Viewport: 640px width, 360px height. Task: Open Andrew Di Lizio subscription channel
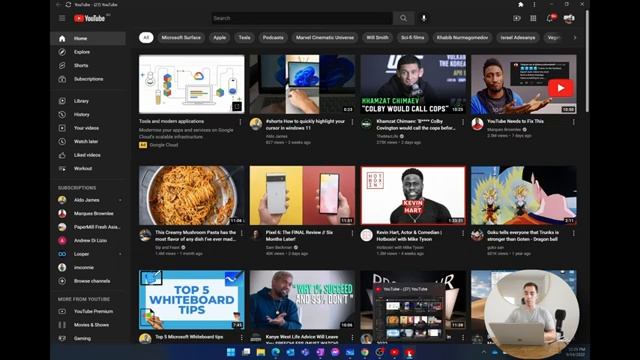89,240
